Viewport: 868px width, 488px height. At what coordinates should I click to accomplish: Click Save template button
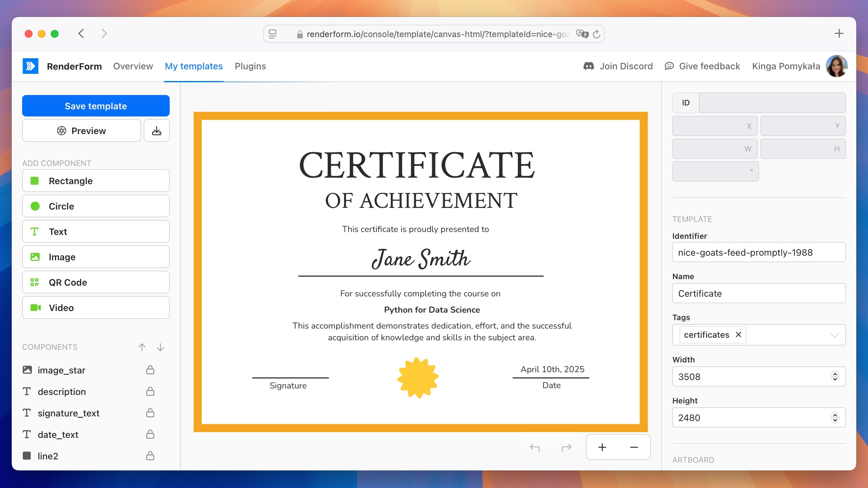click(x=96, y=105)
